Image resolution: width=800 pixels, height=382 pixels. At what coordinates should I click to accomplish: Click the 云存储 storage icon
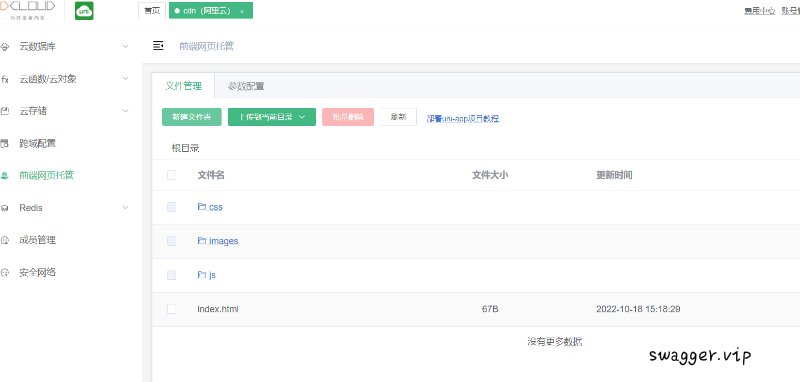click(x=5, y=111)
